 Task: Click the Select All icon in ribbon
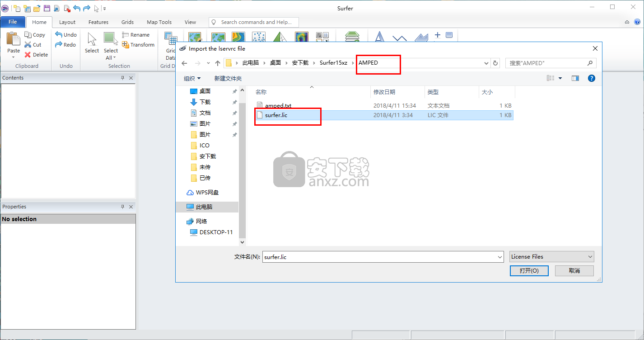[110, 38]
